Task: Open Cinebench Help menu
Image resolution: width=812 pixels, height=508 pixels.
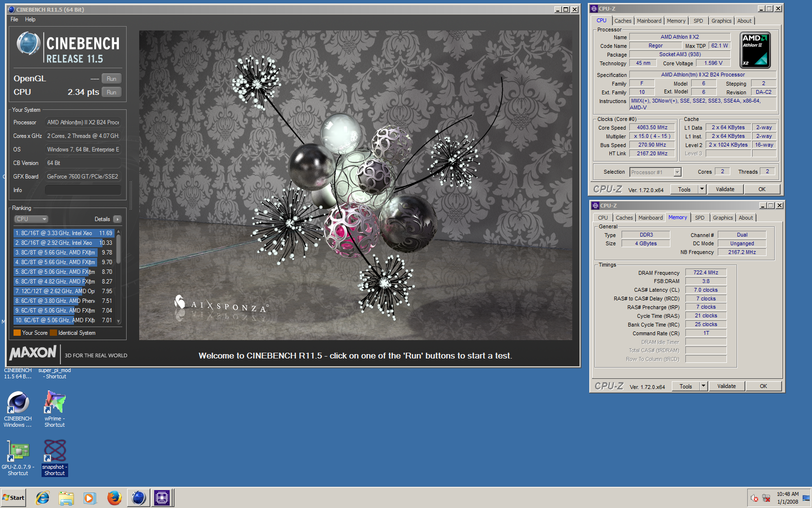Action: point(30,19)
